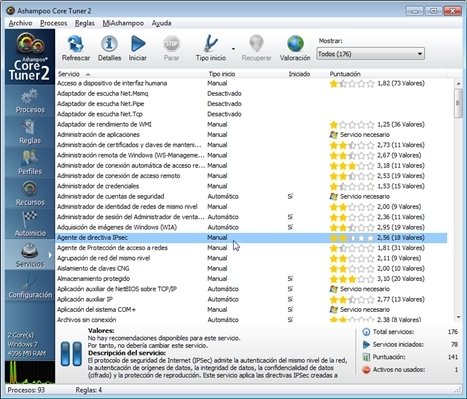The image size is (467, 399).
Task: Click star rating of Agente de directiva IPsec
Action: tap(352, 238)
